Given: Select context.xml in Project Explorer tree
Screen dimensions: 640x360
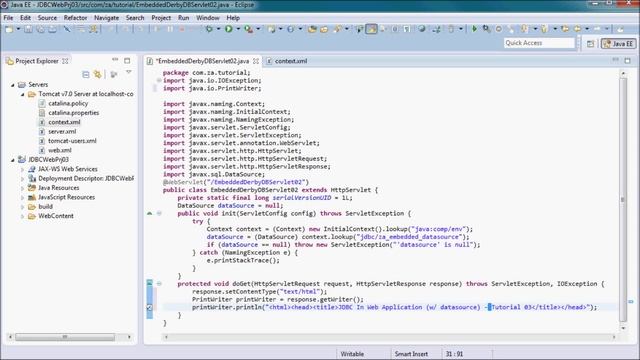Looking at the screenshot, I should click(x=64, y=122).
